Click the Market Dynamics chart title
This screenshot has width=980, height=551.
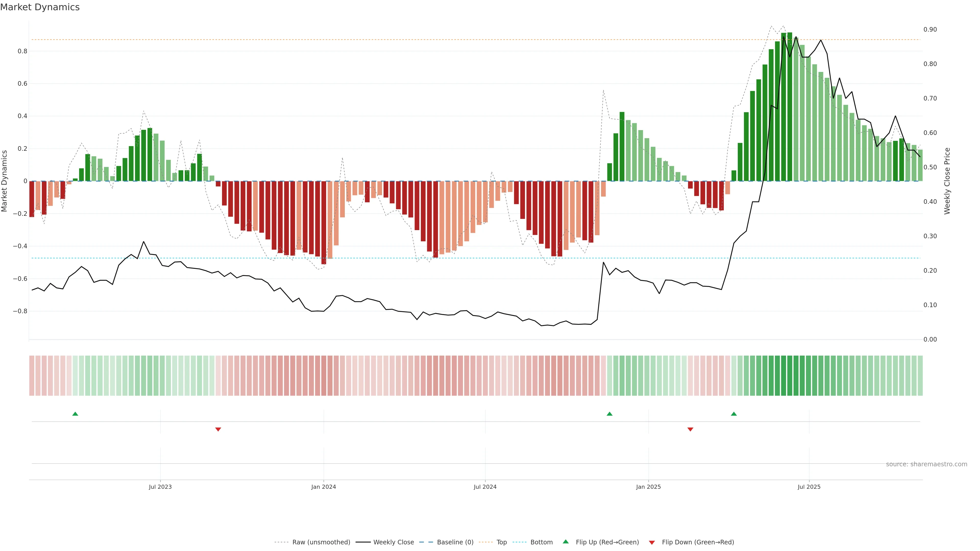[x=40, y=7]
